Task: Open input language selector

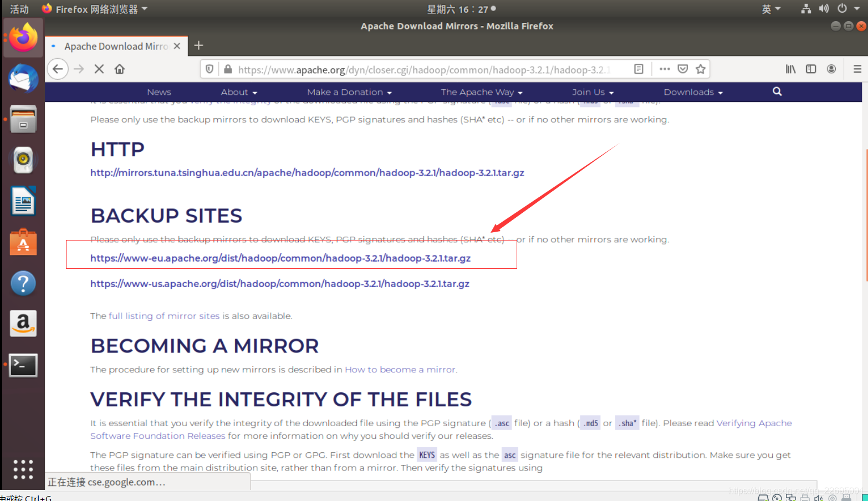Action: 771,9
